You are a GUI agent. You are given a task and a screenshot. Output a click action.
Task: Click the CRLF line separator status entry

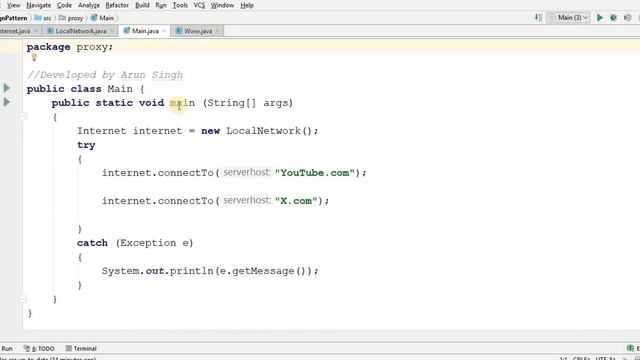tap(582, 358)
